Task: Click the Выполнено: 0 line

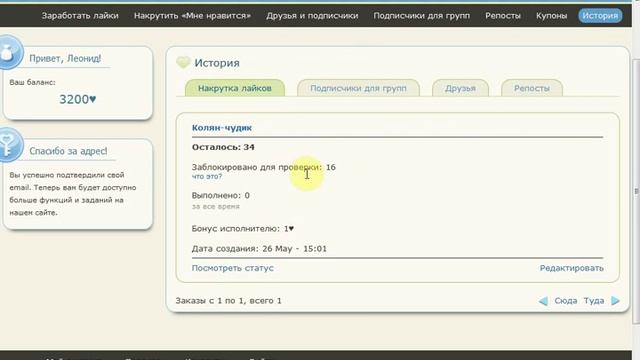Action: tap(221, 196)
